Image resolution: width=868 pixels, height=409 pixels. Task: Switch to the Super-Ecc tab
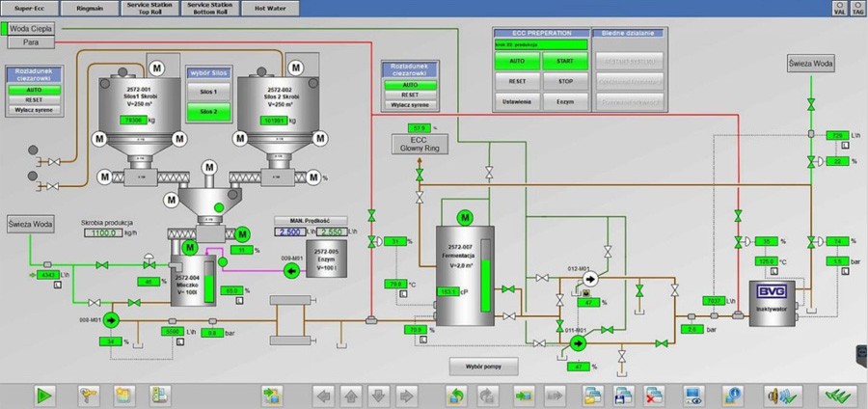pyautogui.click(x=29, y=9)
